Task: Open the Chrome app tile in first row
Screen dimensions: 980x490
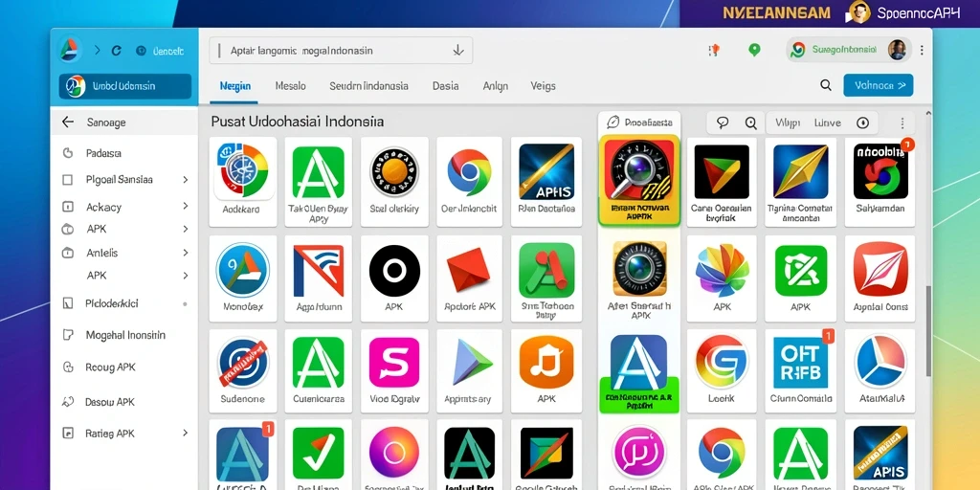Action: tap(469, 181)
